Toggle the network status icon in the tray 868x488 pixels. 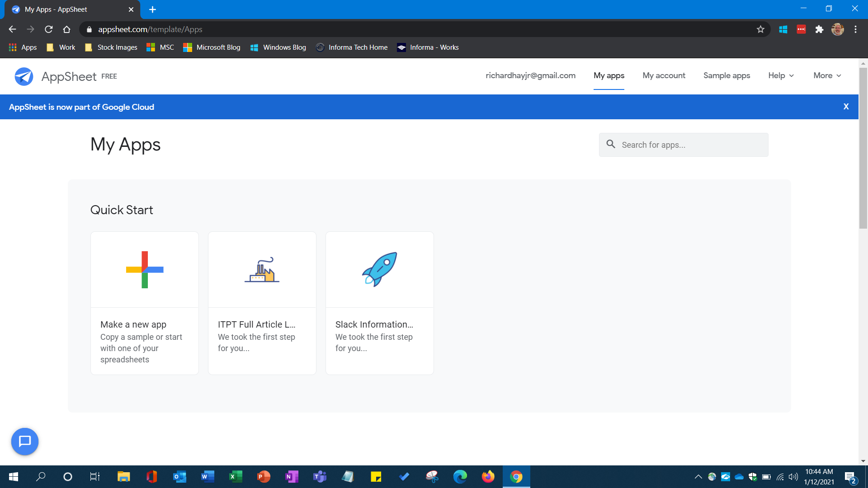(780, 477)
